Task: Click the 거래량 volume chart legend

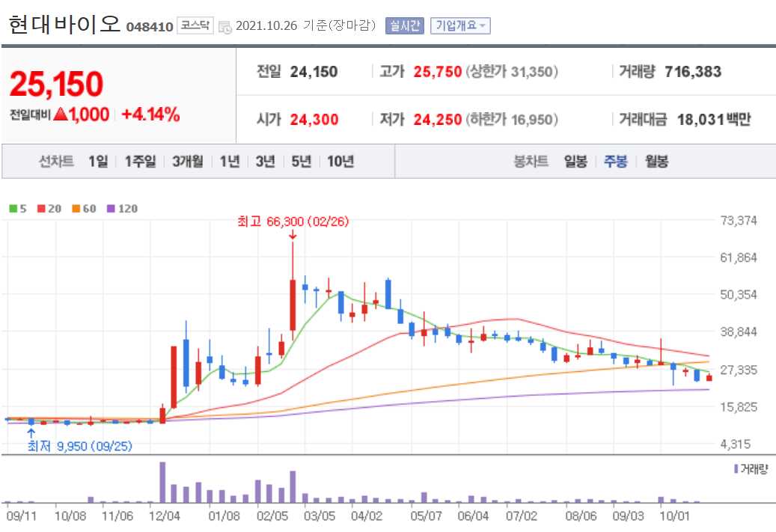Action: coord(751,468)
